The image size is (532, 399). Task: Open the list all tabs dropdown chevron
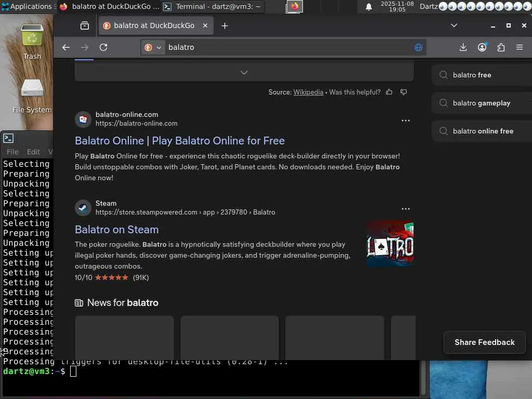pyautogui.click(x=454, y=25)
